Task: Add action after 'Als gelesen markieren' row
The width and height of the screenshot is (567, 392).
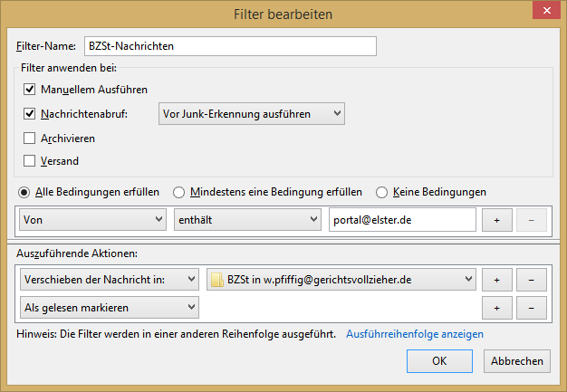Action: [x=496, y=308]
